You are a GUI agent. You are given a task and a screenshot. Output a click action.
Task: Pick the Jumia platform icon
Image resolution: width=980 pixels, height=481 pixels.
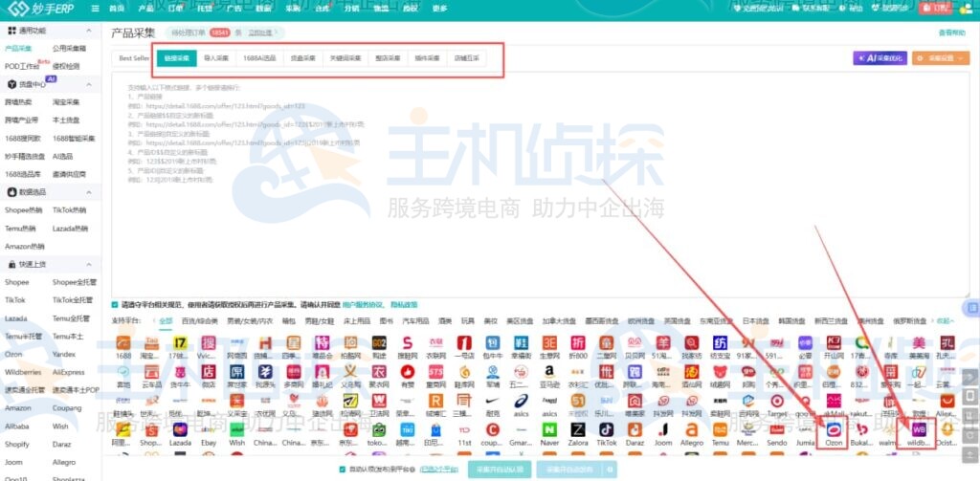(x=805, y=429)
